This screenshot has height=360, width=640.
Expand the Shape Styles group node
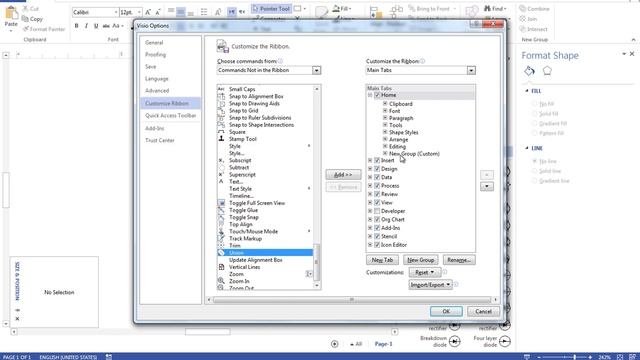pyautogui.click(x=385, y=132)
